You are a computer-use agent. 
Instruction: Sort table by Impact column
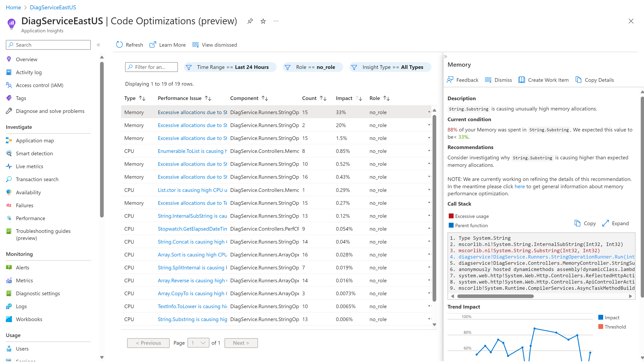point(359,98)
